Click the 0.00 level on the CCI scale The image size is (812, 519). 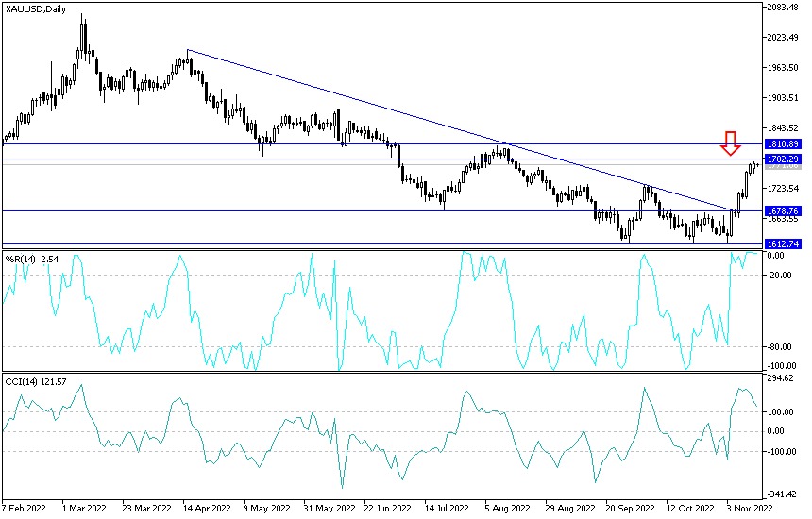tap(775, 431)
